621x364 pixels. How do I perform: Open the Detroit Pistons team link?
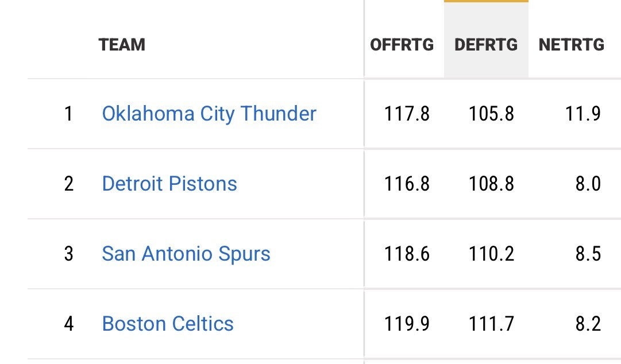click(x=169, y=184)
